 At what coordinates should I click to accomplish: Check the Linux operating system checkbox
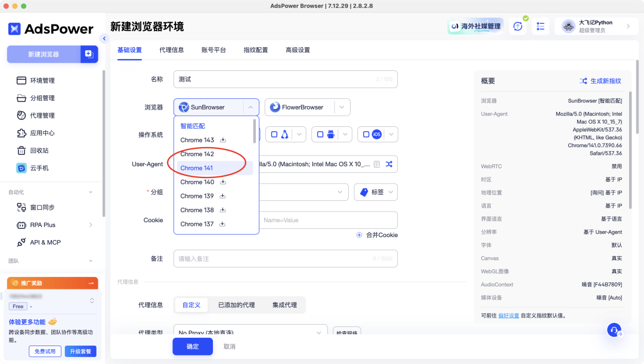274,134
